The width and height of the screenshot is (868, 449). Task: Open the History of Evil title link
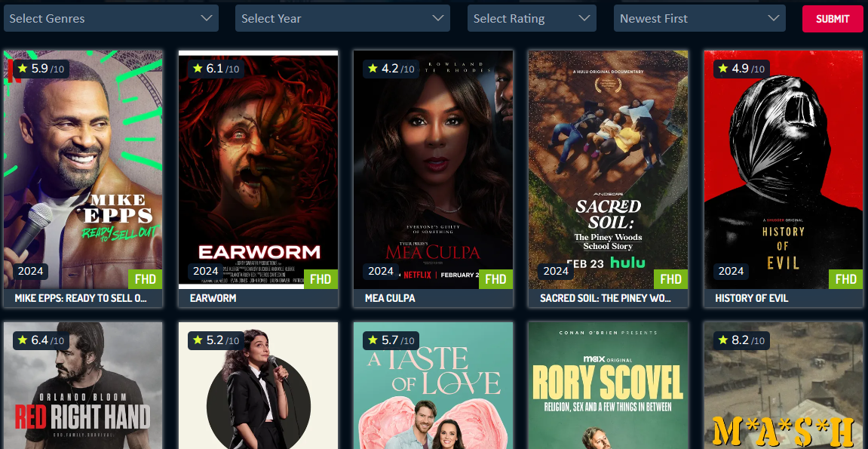(751, 298)
